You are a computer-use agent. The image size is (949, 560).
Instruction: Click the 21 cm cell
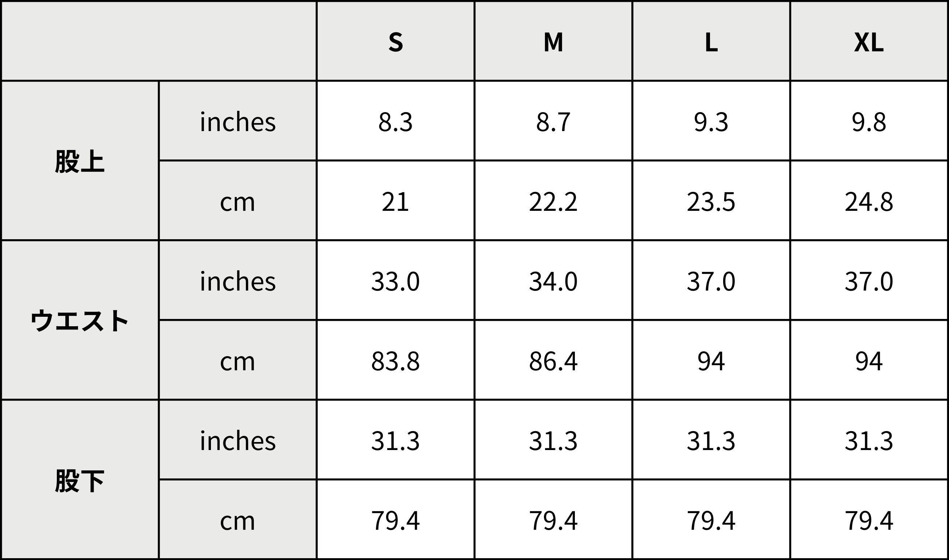point(395,201)
